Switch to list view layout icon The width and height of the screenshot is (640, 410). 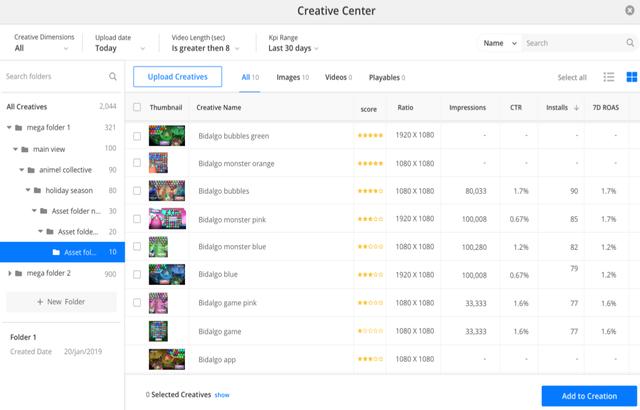click(609, 77)
